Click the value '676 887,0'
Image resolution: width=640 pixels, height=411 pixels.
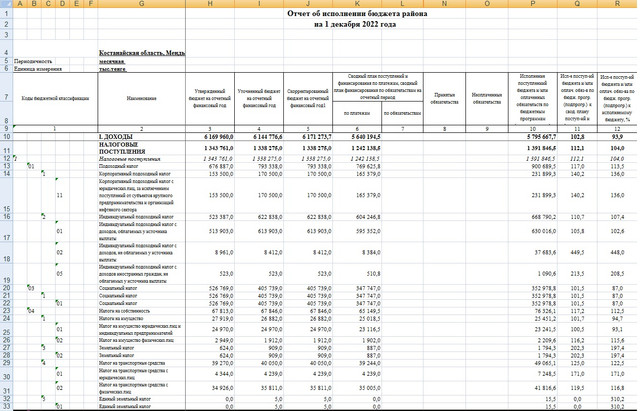[x=221, y=167]
